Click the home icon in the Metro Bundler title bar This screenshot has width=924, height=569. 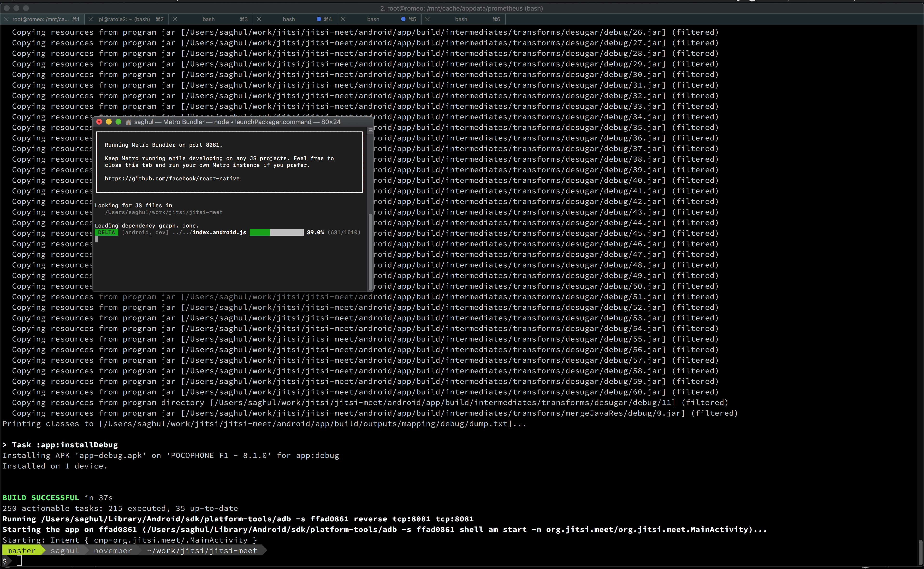(128, 121)
